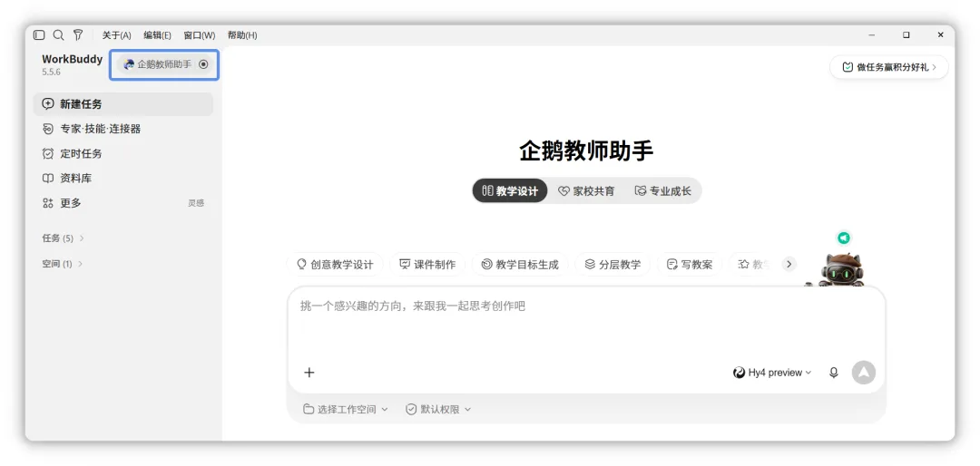Click the 灵感 label next to 更多

[196, 203]
